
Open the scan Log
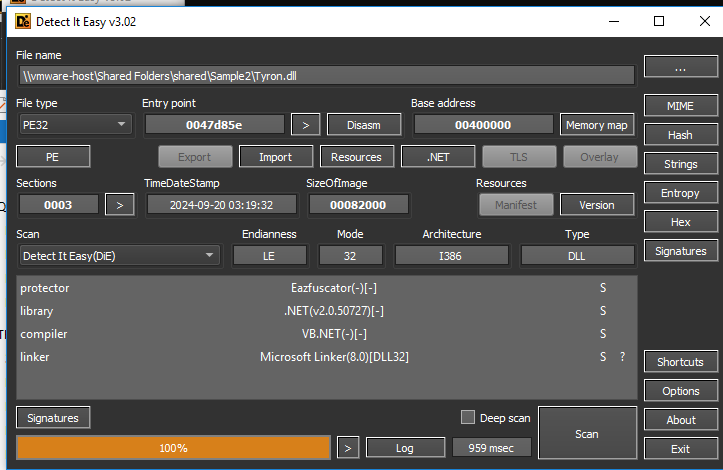click(405, 448)
